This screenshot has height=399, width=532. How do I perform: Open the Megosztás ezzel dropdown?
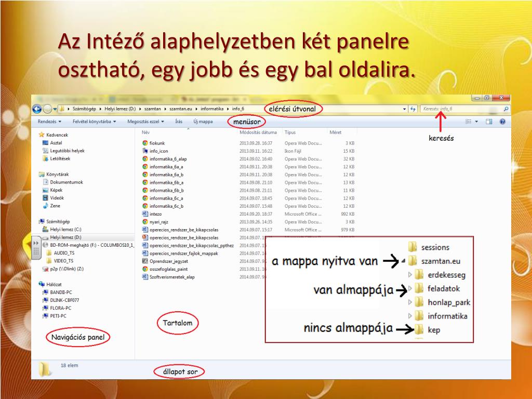(146, 122)
